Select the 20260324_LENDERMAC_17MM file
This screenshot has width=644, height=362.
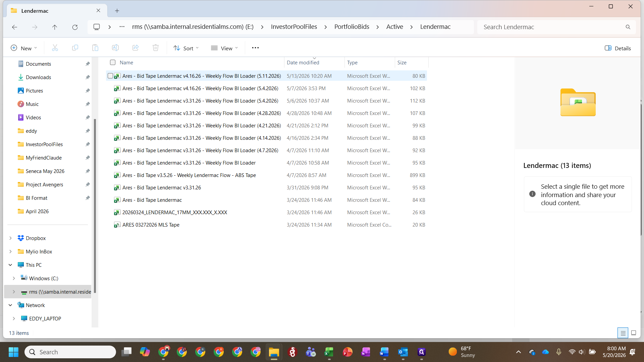coord(174,213)
